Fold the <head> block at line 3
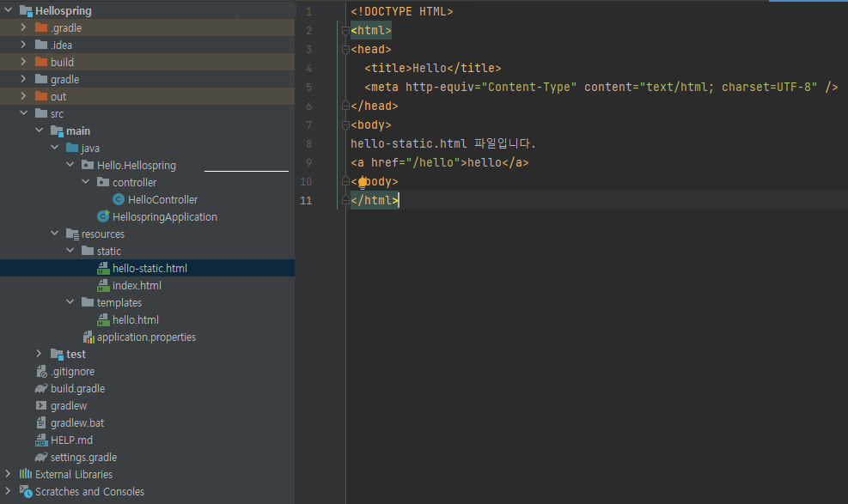This screenshot has height=504, width=848. click(x=345, y=50)
